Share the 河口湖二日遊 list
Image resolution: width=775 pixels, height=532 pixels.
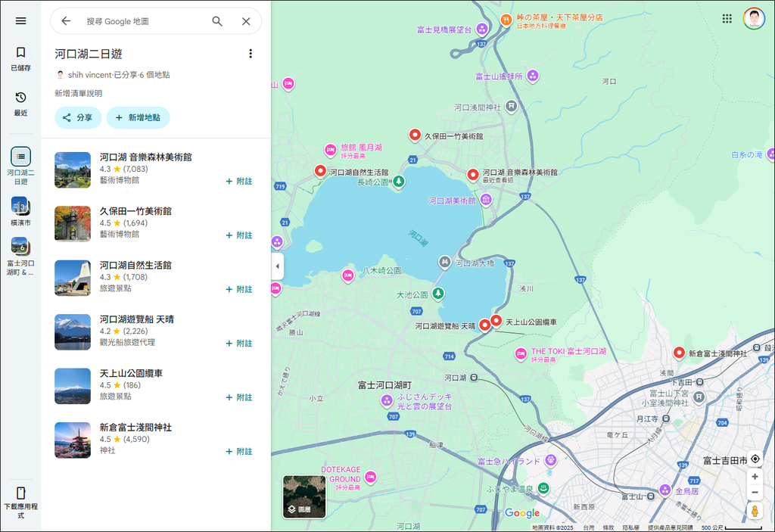coord(78,117)
